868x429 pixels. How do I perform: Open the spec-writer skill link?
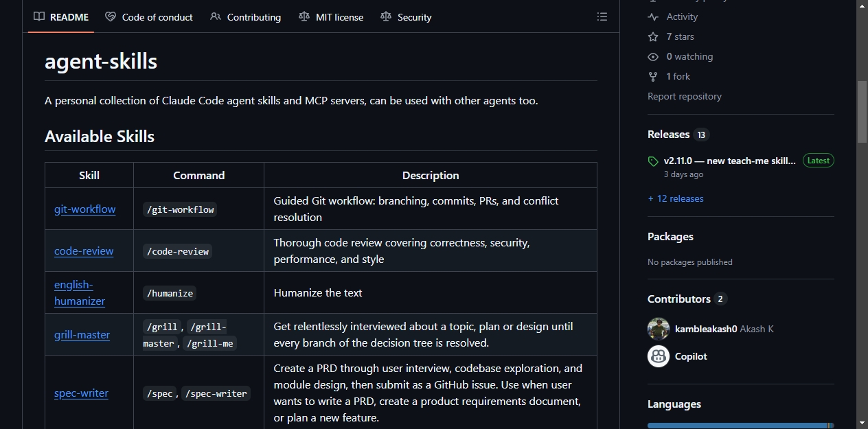pyautogui.click(x=81, y=393)
